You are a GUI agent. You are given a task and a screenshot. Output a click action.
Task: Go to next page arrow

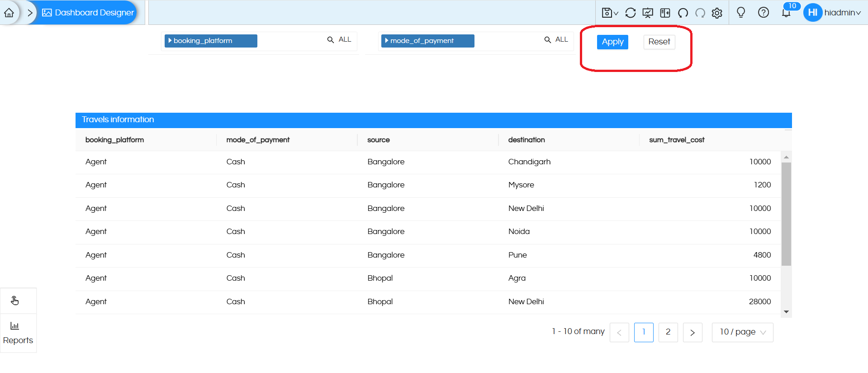693,332
